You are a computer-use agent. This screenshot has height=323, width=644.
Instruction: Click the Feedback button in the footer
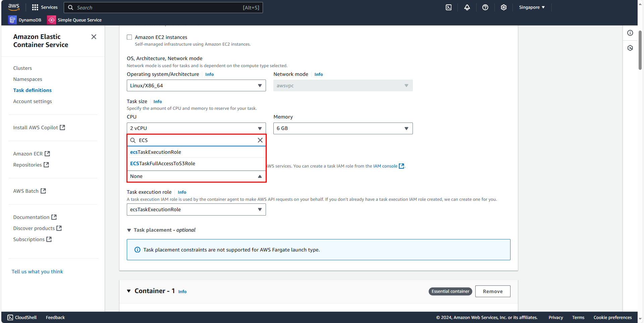pyautogui.click(x=55, y=317)
